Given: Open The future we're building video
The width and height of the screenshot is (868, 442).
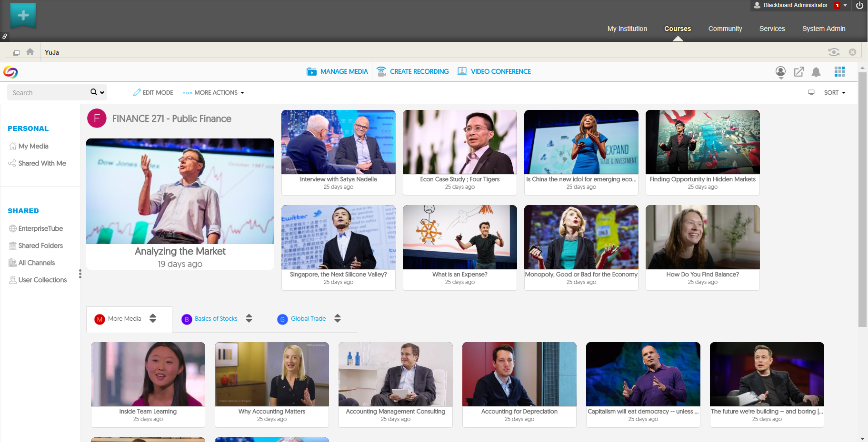Looking at the screenshot, I should [767, 384].
